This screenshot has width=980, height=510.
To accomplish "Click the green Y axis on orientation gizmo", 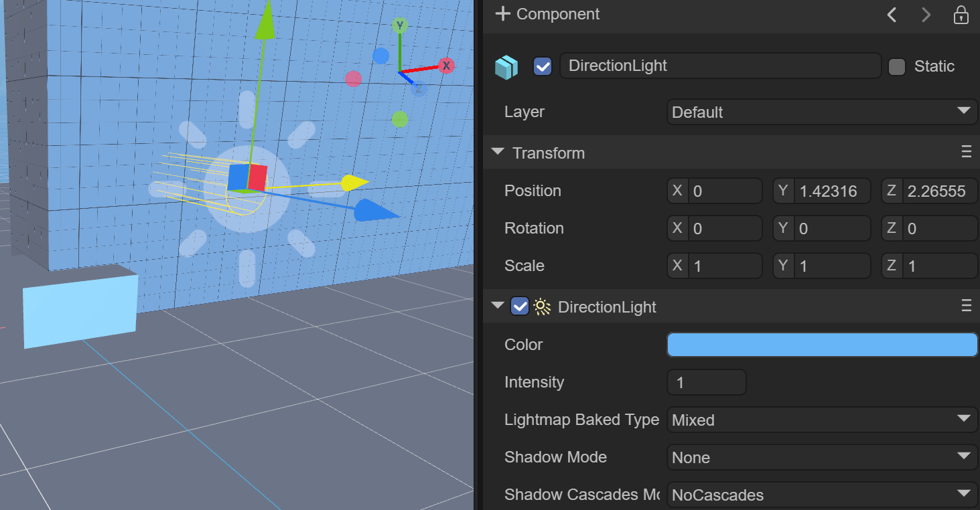I will 400,26.
